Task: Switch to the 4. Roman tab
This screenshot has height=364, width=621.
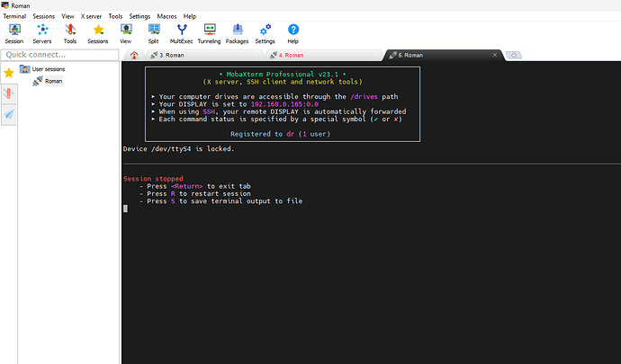Action: tap(324, 55)
